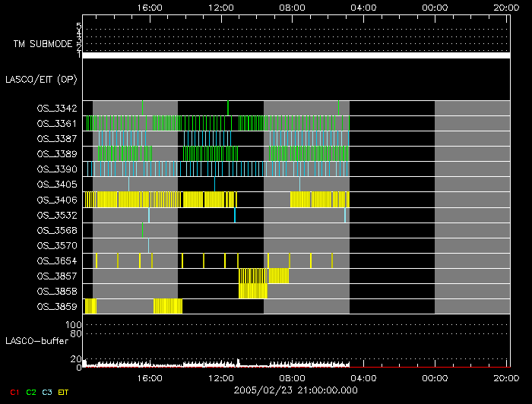Click the cyan marker in OS_3570 row
Screen dimensions: 532x404
[x=148, y=245]
